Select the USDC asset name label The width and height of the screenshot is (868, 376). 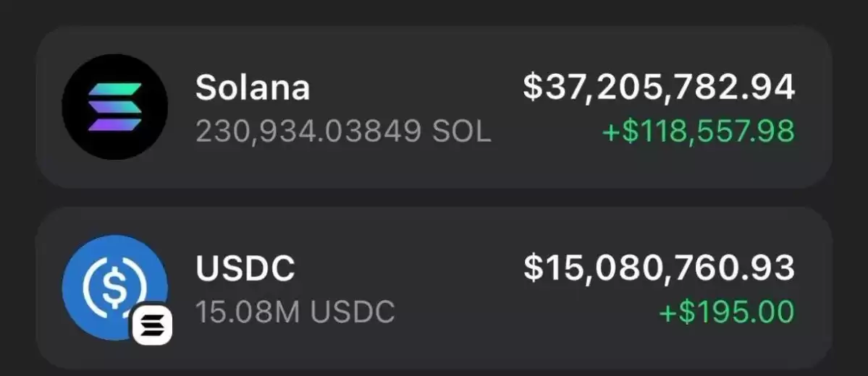(x=245, y=268)
